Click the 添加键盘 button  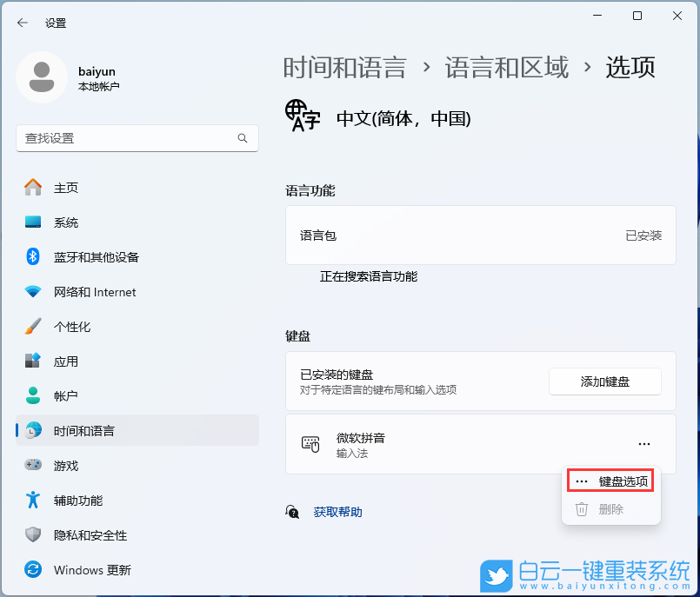(604, 381)
